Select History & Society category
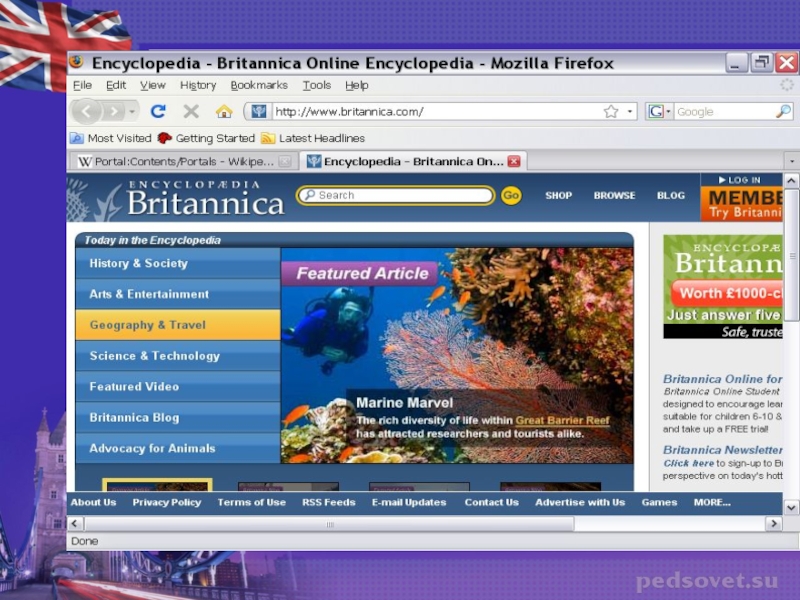 coord(178,263)
